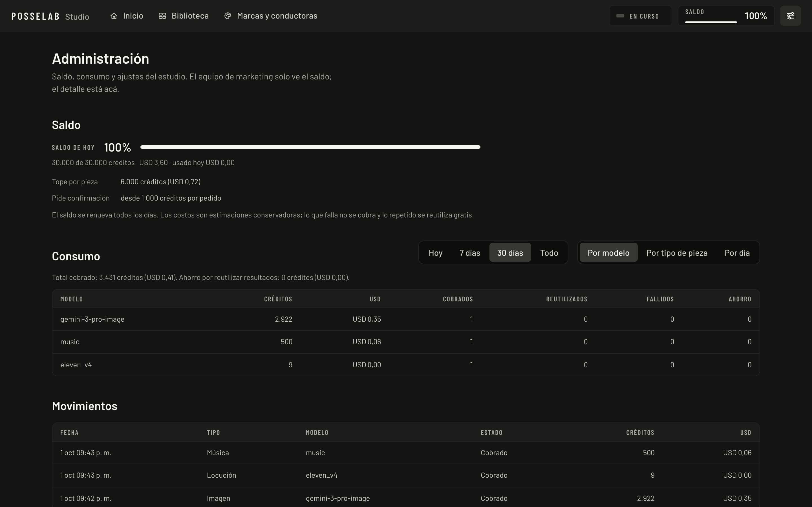Switch to the 30 días range

(510, 252)
